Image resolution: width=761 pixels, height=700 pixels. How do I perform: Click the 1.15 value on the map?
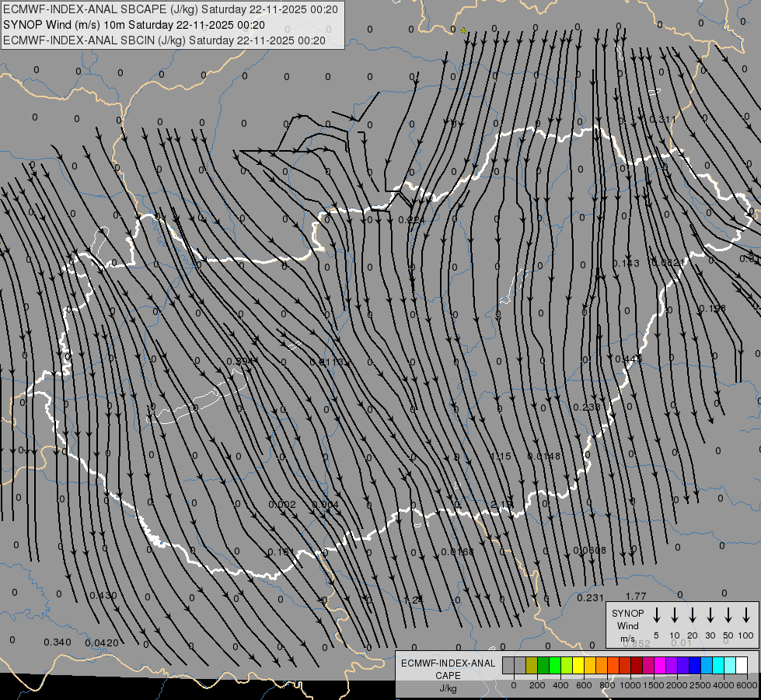tap(501, 456)
